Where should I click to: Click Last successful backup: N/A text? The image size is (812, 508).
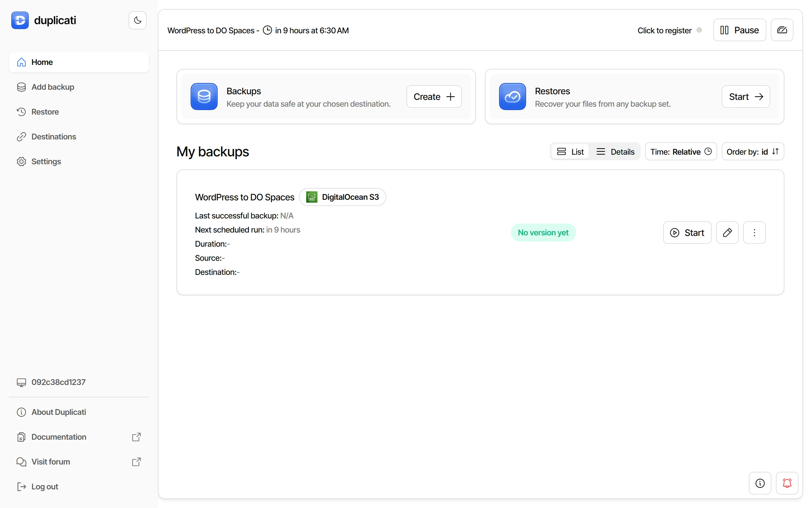tap(244, 216)
